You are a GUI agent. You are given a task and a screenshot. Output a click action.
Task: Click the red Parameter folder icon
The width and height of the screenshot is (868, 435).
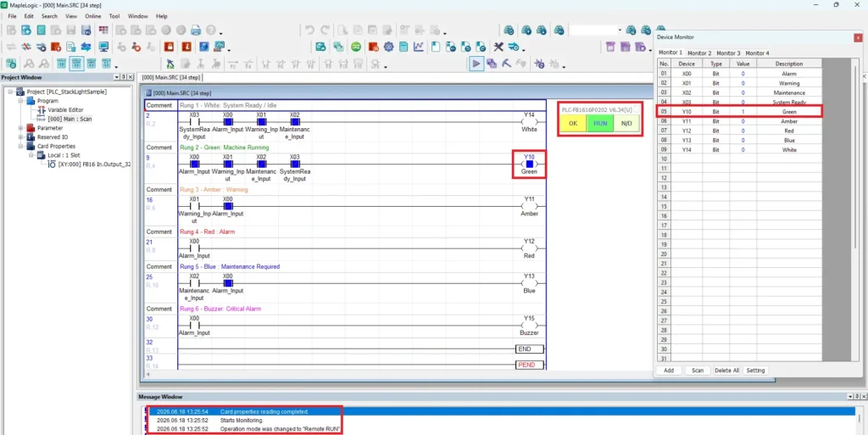[x=31, y=128]
